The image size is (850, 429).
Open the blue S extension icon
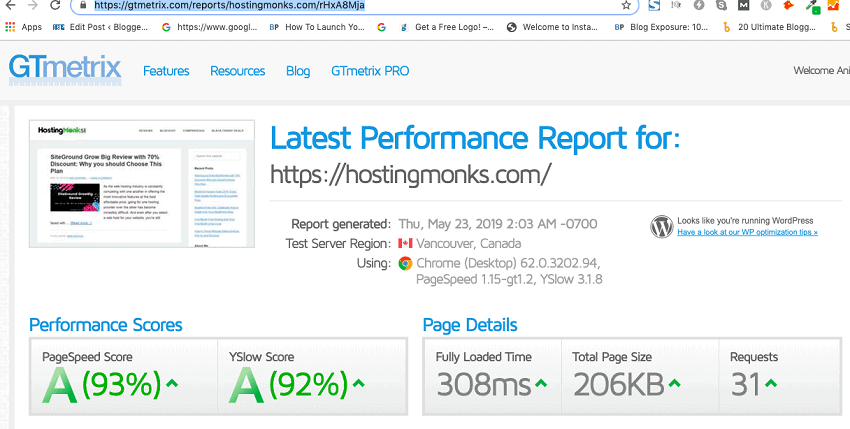click(x=654, y=5)
